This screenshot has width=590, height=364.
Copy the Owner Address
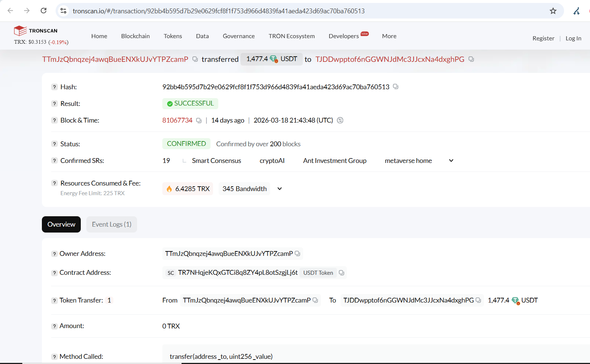click(297, 253)
